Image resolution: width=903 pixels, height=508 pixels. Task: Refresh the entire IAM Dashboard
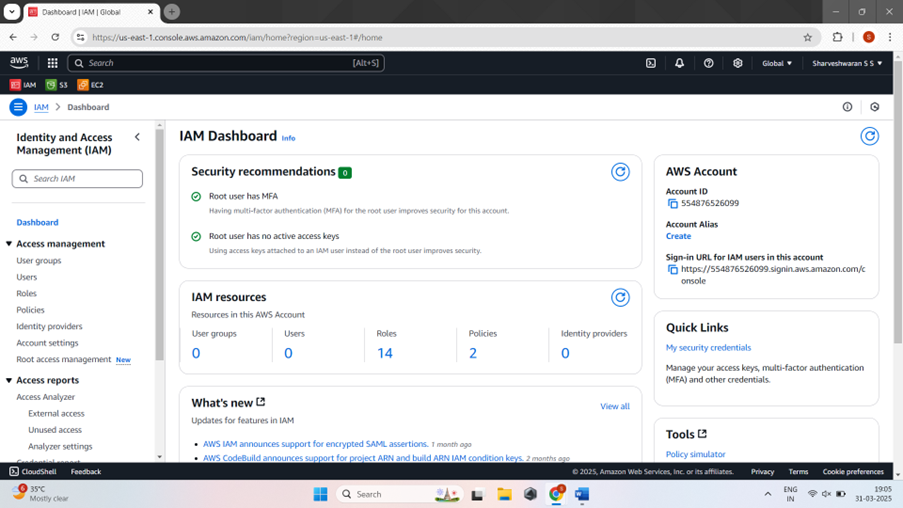coord(870,137)
